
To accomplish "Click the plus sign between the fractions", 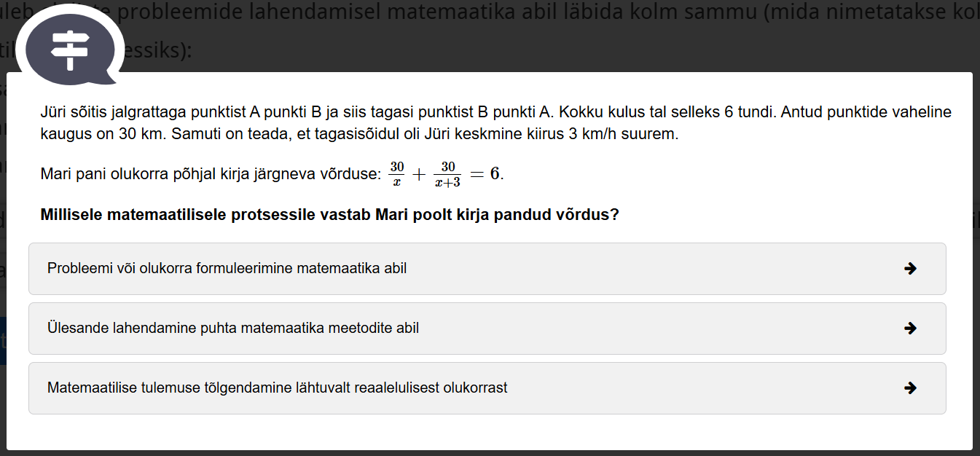I will (419, 175).
